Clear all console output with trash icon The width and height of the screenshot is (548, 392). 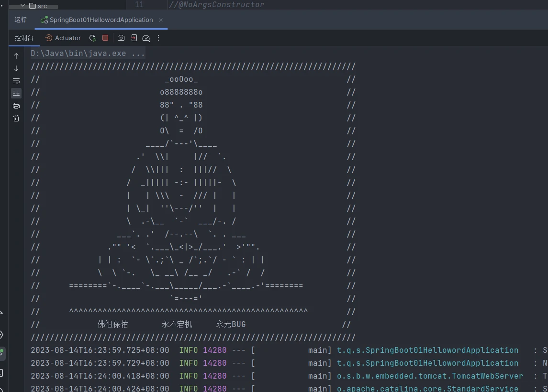16,118
